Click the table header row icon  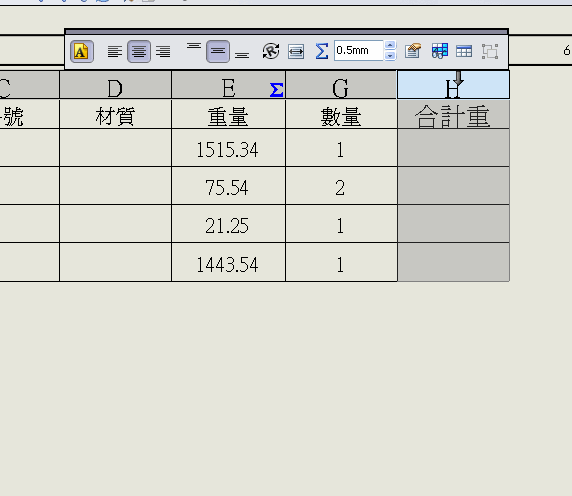[x=464, y=51]
